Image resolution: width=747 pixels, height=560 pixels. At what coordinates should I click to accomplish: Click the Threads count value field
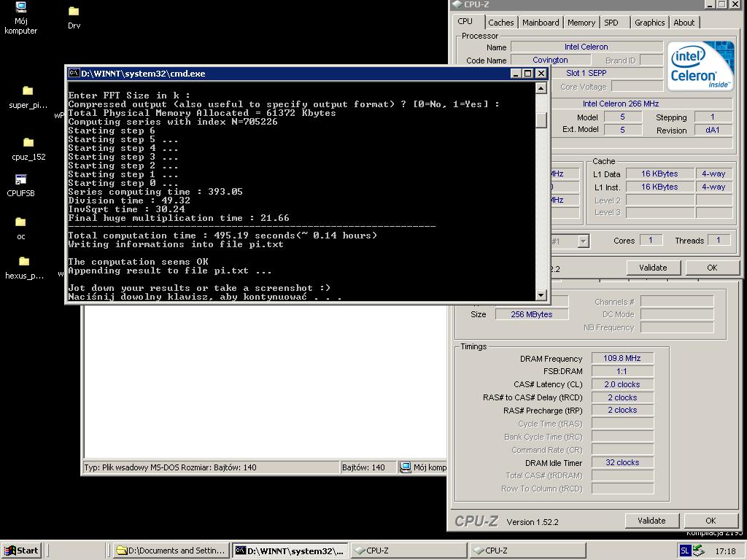pyautogui.click(x=719, y=241)
